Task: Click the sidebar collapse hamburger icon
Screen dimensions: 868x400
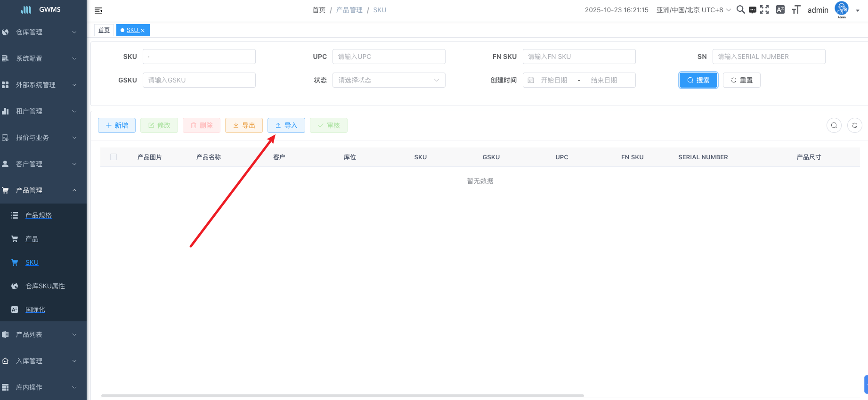Action: (98, 10)
